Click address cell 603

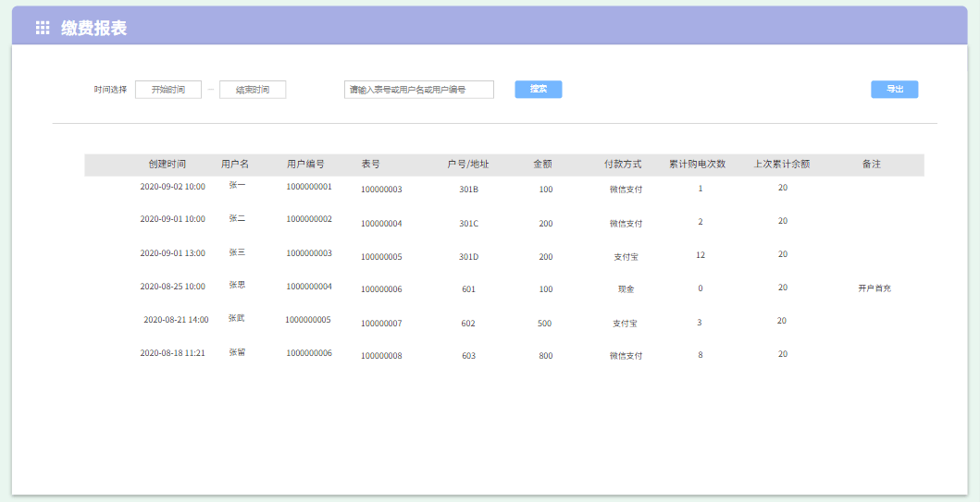coord(468,356)
